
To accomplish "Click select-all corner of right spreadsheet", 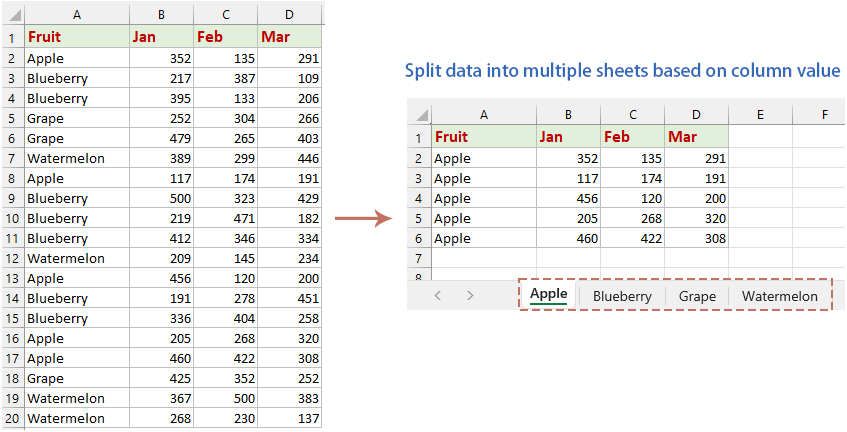I will click(x=420, y=115).
